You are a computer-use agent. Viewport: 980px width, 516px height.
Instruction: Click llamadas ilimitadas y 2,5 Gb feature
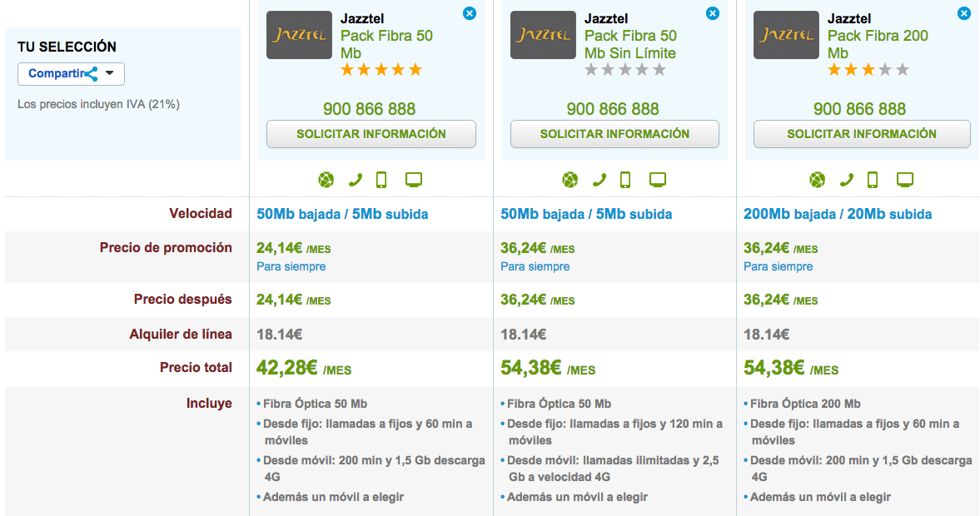(610, 469)
